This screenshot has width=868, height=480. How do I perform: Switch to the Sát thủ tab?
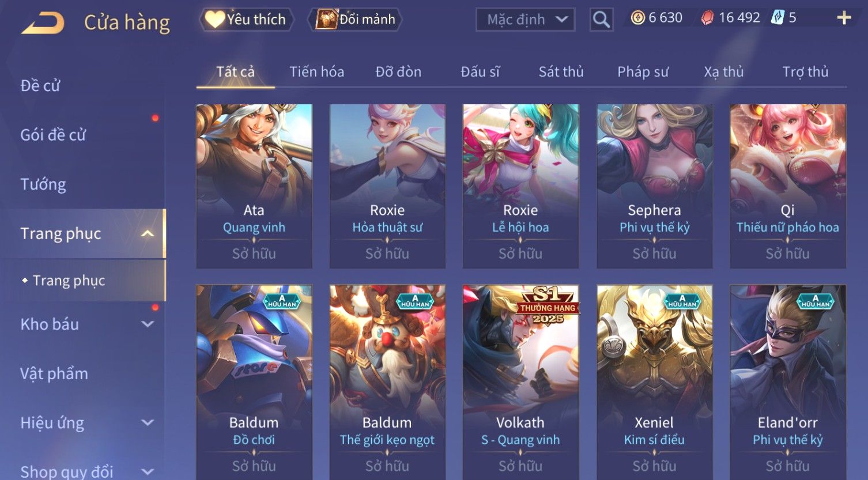tap(561, 71)
